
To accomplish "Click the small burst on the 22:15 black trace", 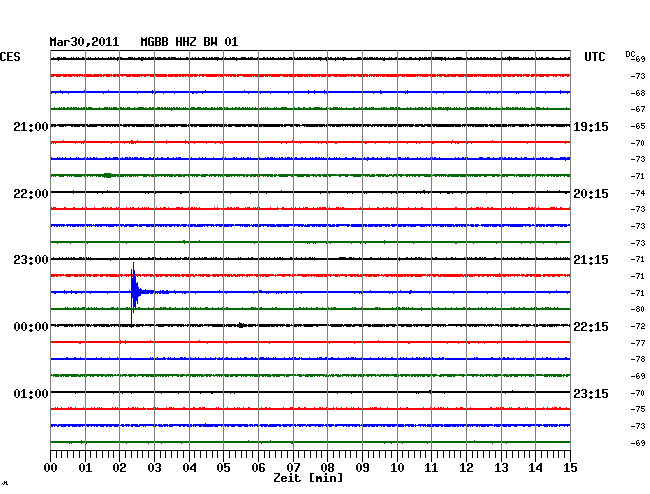I will coord(241,325).
